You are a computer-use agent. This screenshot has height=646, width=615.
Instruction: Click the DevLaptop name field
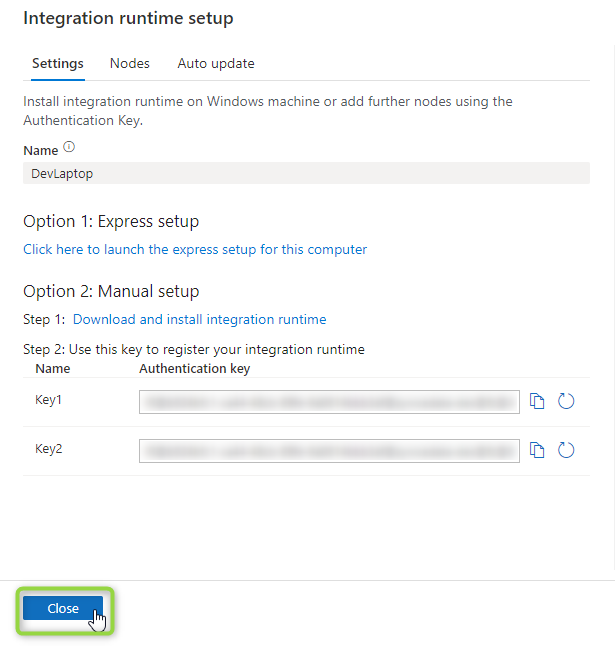(x=306, y=173)
